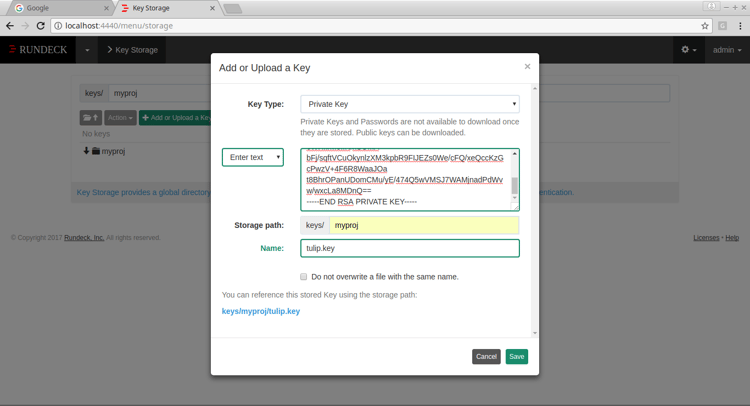Click the browser forward arrow
Screen dimensions: 750x406
25,26
